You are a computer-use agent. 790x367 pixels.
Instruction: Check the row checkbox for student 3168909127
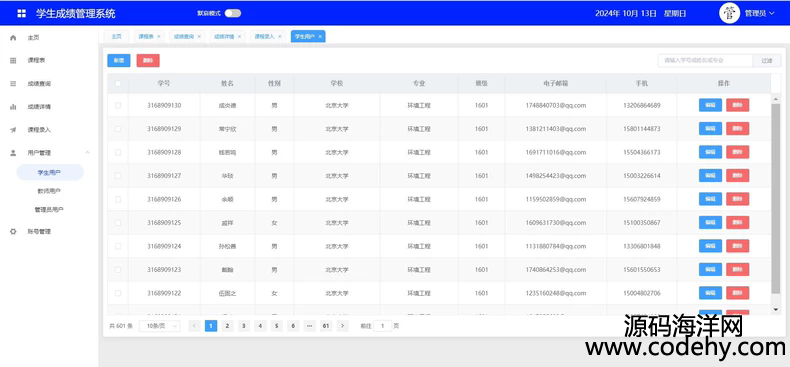tap(118, 176)
